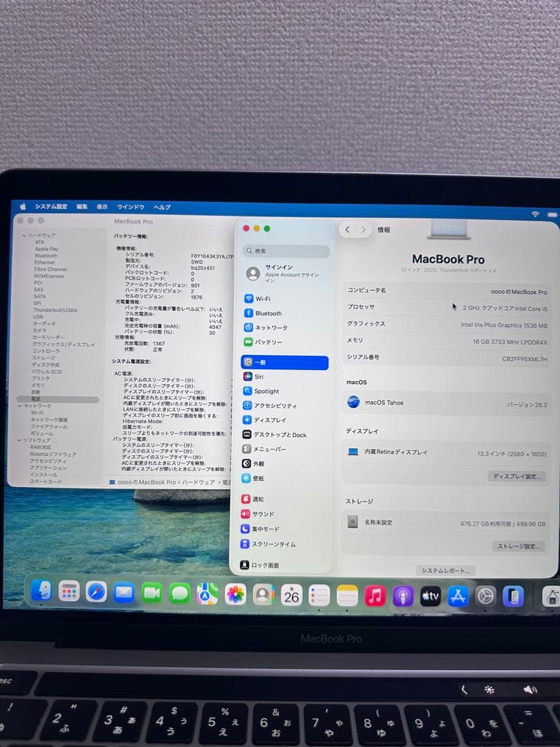This screenshot has height=747, width=560.
Task: Collapse the ソフトウェア tree section
Action: (x=19, y=440)
